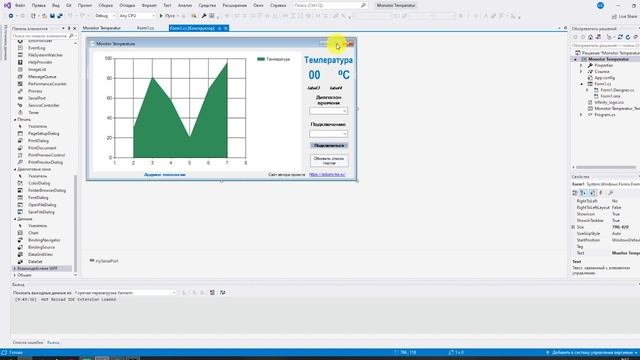Click the Connect button in the form
This screenshot has width=640, height=360.
pos(329,146)
